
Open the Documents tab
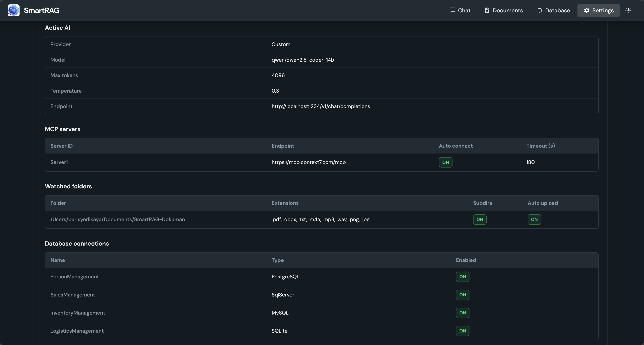[504, 10]
